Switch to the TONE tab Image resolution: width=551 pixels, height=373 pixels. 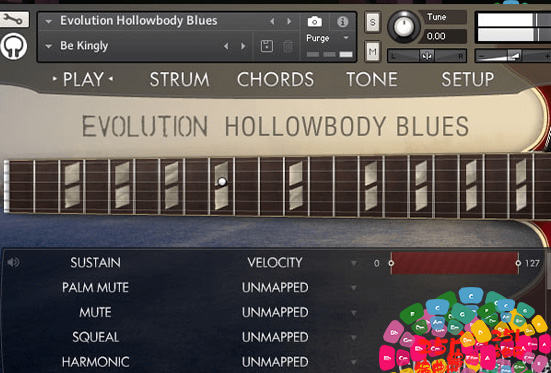(x=372, y=79)
